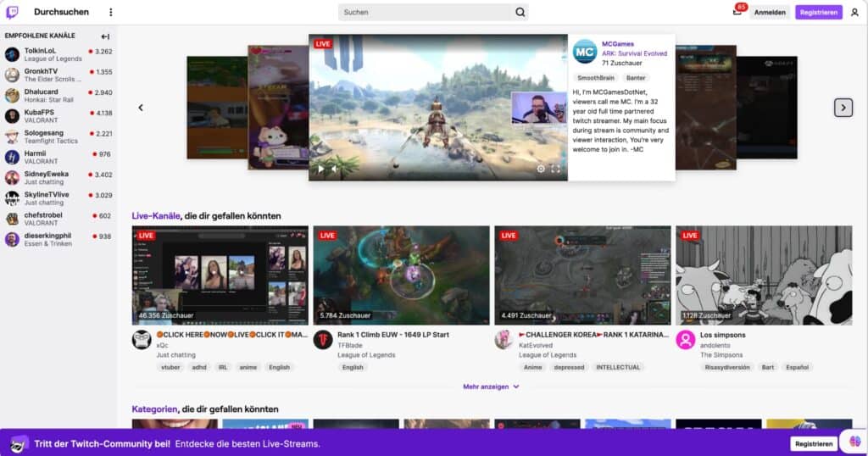This screenshot has height=456, width=868.
Task: Select Banter tag
Action: pyautogui.click(x=636, y=78)
